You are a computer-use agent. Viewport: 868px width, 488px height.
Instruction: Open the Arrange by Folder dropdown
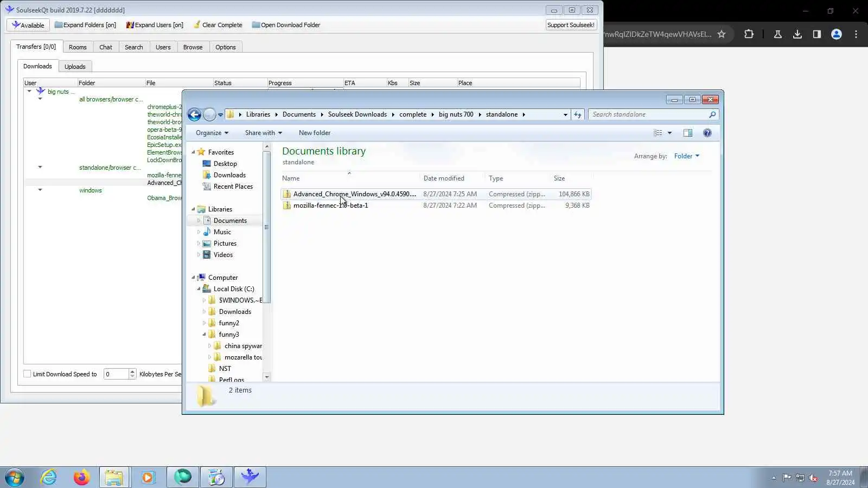point(687,156)
